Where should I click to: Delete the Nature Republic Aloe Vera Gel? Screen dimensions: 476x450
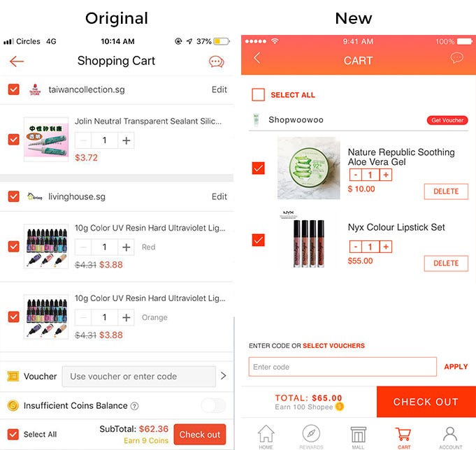point(446,191)
